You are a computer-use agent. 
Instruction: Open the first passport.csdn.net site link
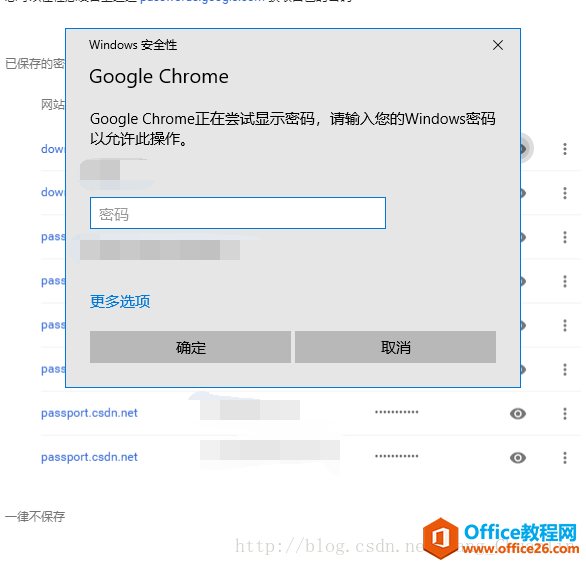[x=89, y=413]
